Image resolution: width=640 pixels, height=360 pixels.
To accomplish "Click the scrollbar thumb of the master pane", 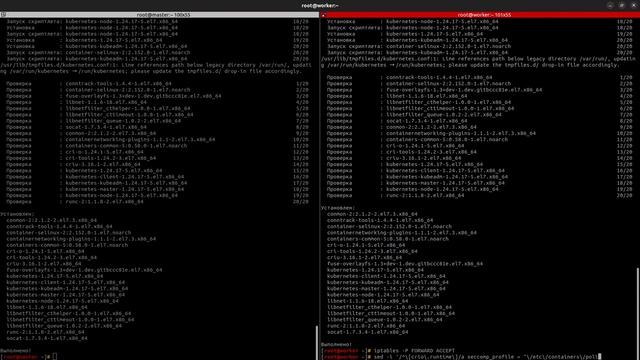I will pyautogui.click(x=318, y=342).
